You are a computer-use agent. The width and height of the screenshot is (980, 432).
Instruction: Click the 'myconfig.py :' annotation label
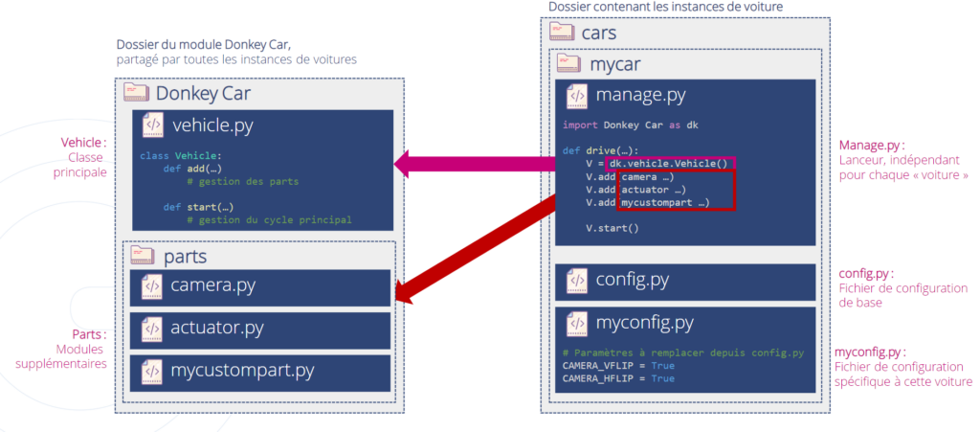[x=872, y=352]
